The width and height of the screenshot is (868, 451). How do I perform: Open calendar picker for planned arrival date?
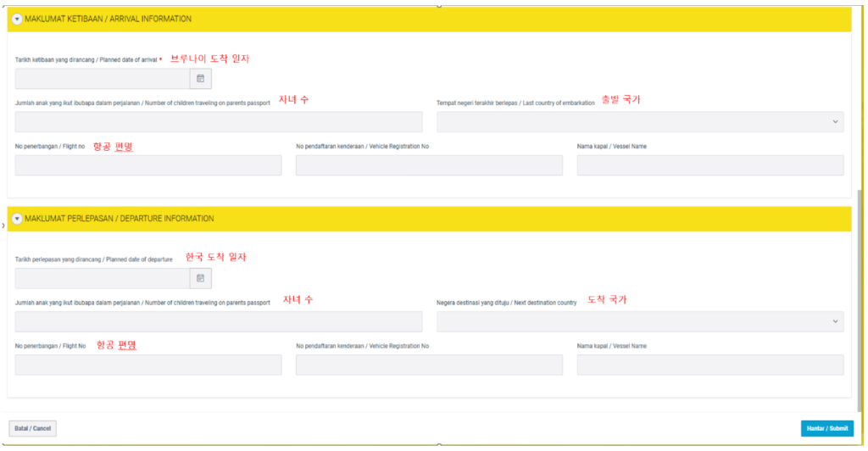pos(201,79)
